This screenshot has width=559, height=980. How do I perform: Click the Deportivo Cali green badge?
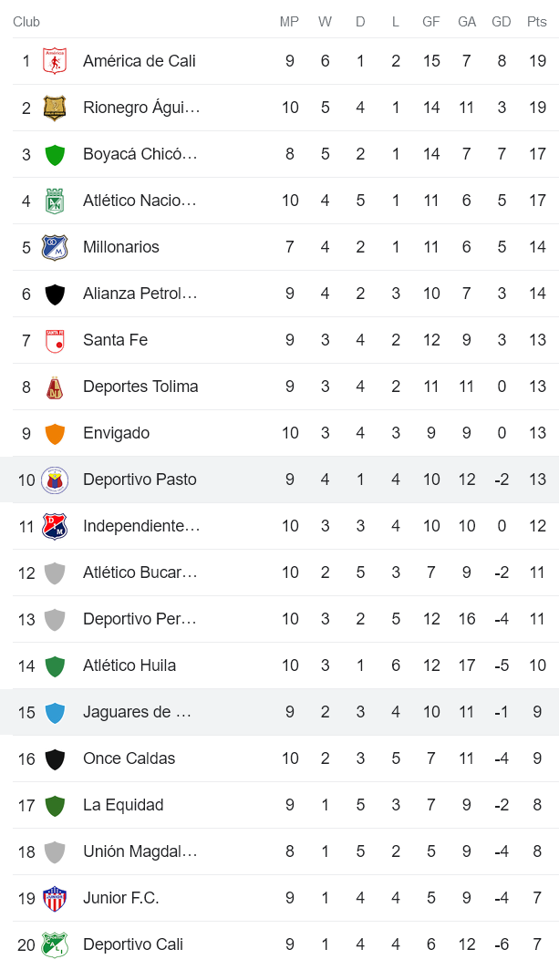55,944
